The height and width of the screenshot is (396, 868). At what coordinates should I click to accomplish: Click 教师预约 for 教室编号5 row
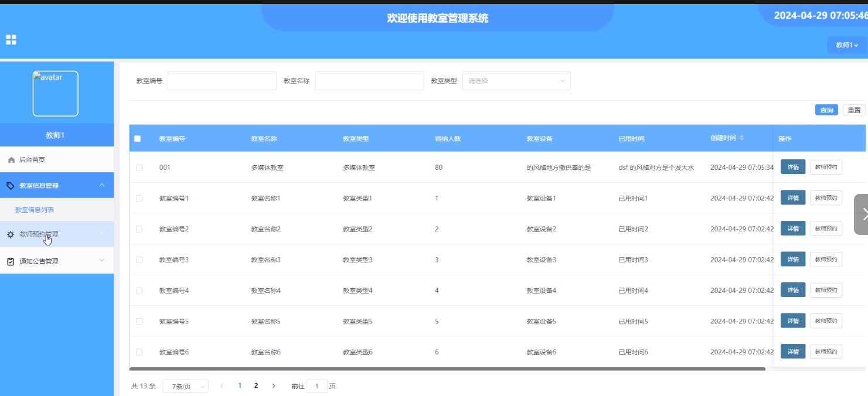pyautogui.click(x=826, y=320)
